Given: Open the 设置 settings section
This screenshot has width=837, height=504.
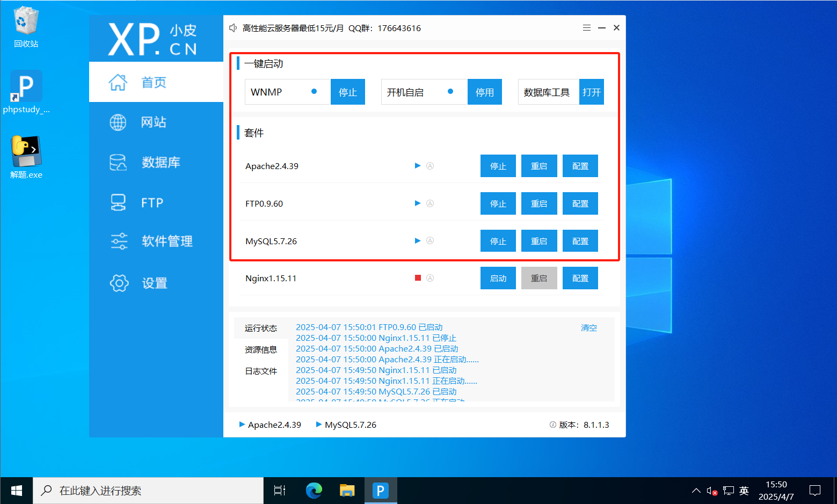Looking at the screenshot, I should [156, 283].
